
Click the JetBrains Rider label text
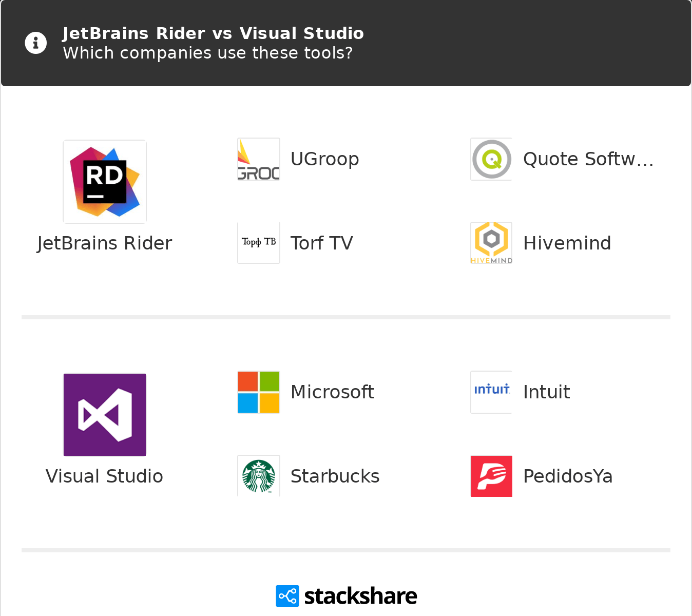[104, 242]
